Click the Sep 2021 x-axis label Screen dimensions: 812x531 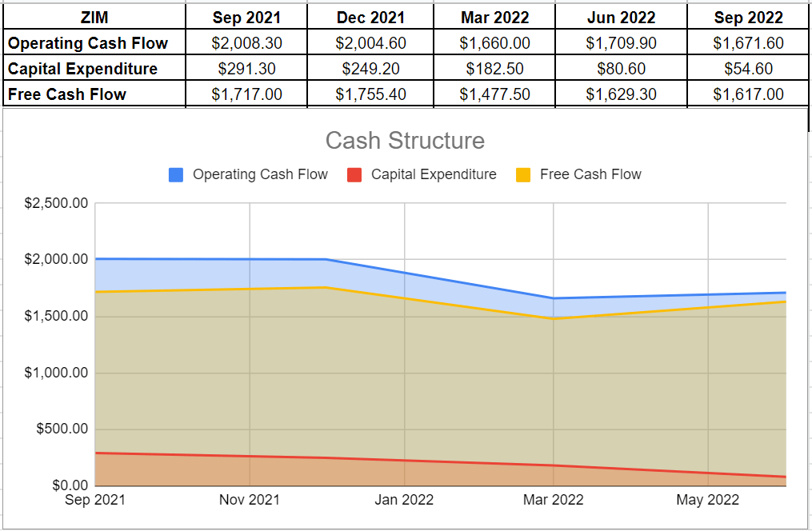click(94, 500)
